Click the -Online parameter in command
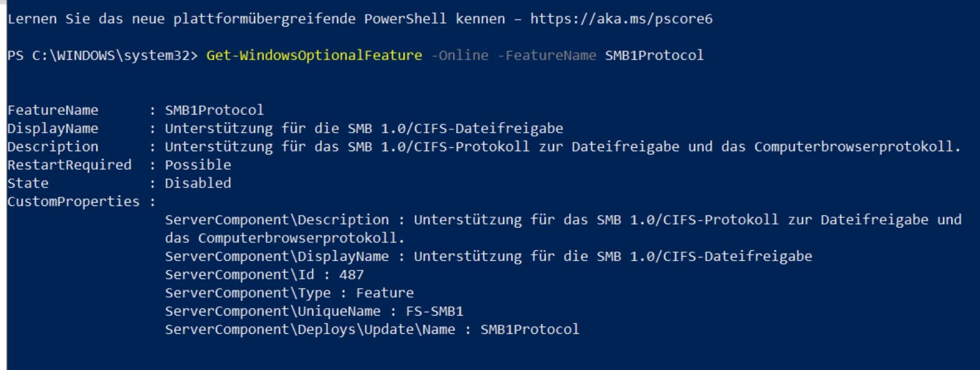The height and width of the screenshot is (370, 980). pyautogui.click(x=459, y=55)
